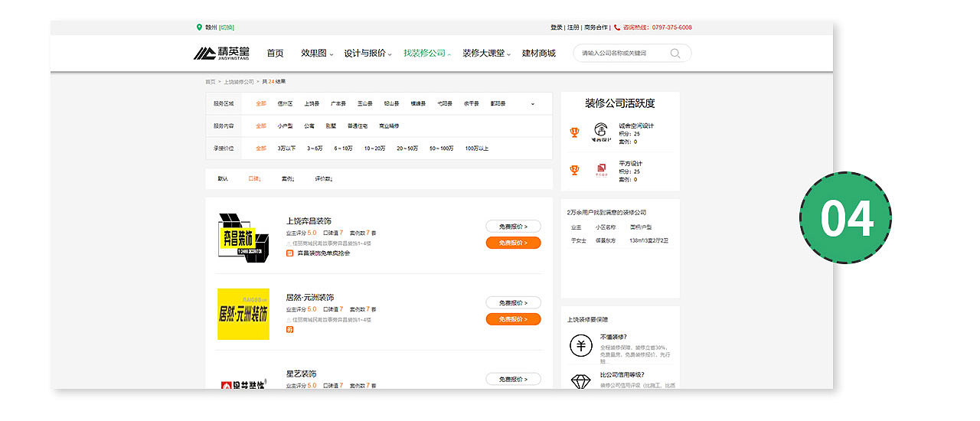Viewport: 980px width, 421px height.
Task: Click the search magnifier icon
Action: 675,54
